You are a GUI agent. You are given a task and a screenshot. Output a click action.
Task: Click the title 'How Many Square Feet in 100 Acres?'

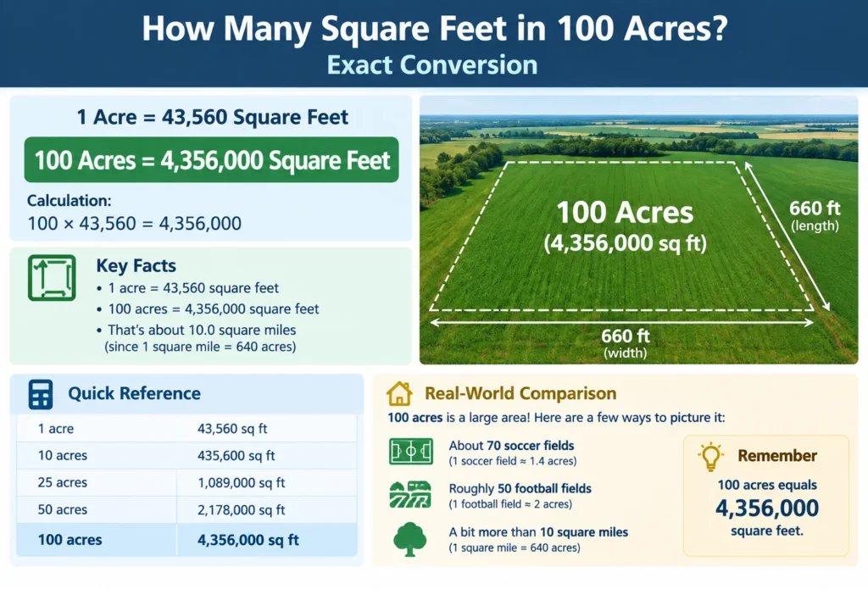pyautogui.click(x=435, y=28)
